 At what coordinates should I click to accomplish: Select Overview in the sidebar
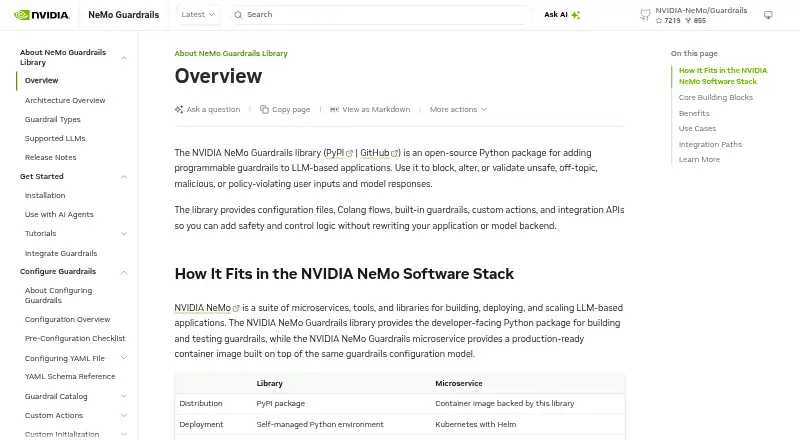tap(41, 81)
